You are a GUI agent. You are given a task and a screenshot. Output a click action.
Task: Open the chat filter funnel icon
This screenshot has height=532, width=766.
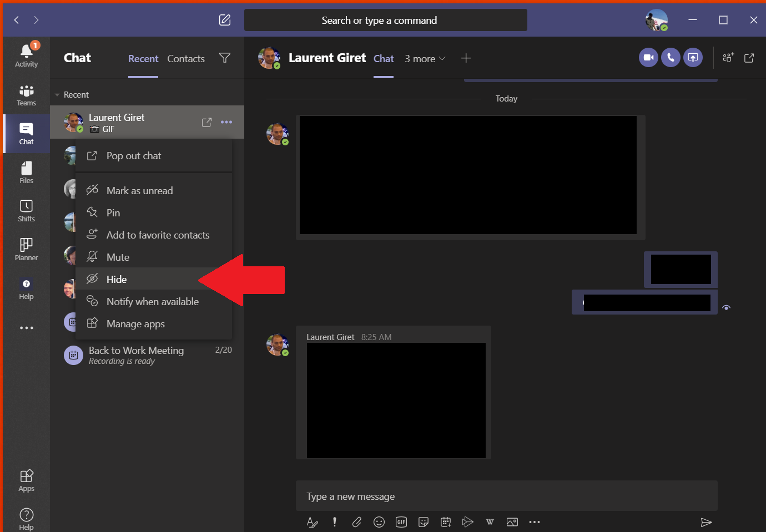(x=225, y=58)
